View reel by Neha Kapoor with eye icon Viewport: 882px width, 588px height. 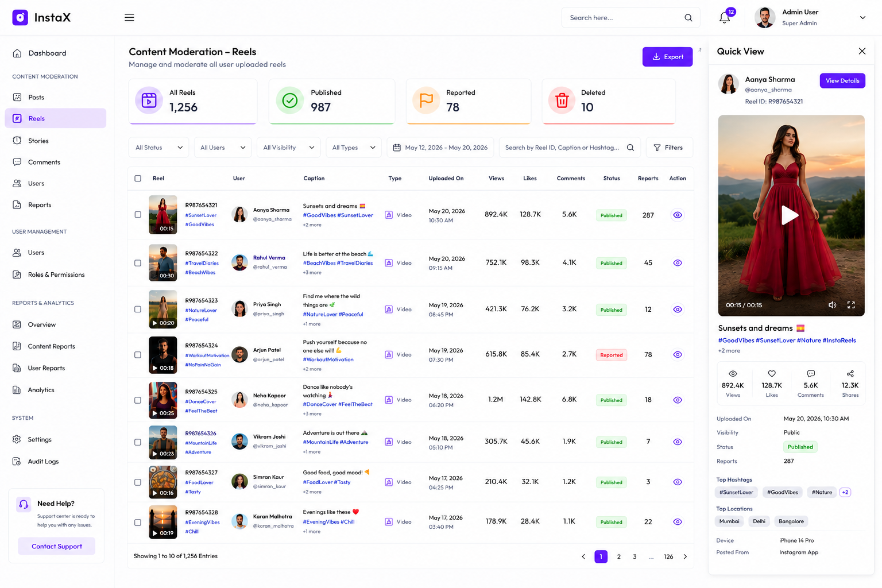tap(678, 400)
